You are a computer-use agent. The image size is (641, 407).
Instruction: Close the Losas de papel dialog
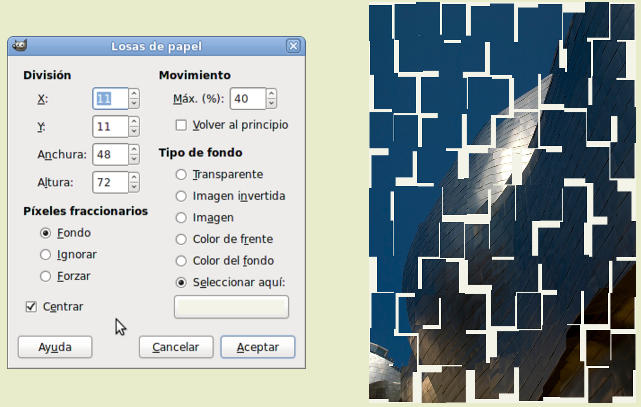(x=293, y=46)
